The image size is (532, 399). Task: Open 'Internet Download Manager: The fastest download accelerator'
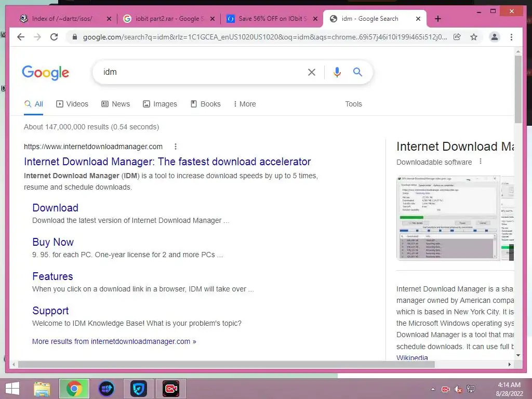pos(167,162)
